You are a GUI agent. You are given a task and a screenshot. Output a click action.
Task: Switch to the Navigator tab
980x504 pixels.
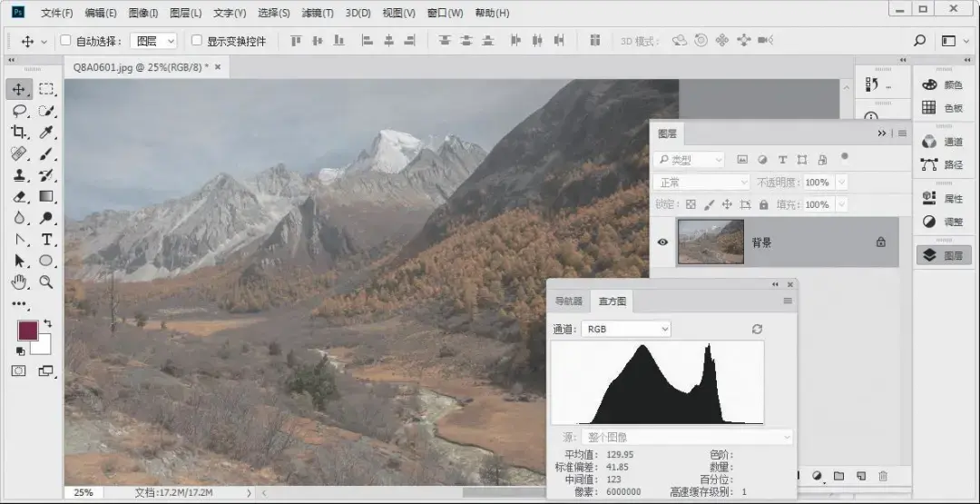(569, 301)
